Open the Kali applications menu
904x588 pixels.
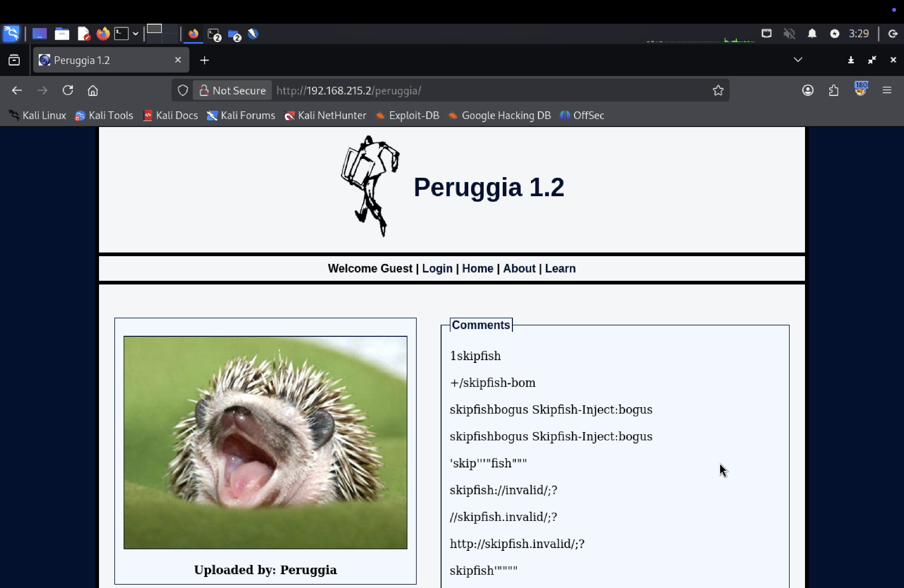(11, 34)
